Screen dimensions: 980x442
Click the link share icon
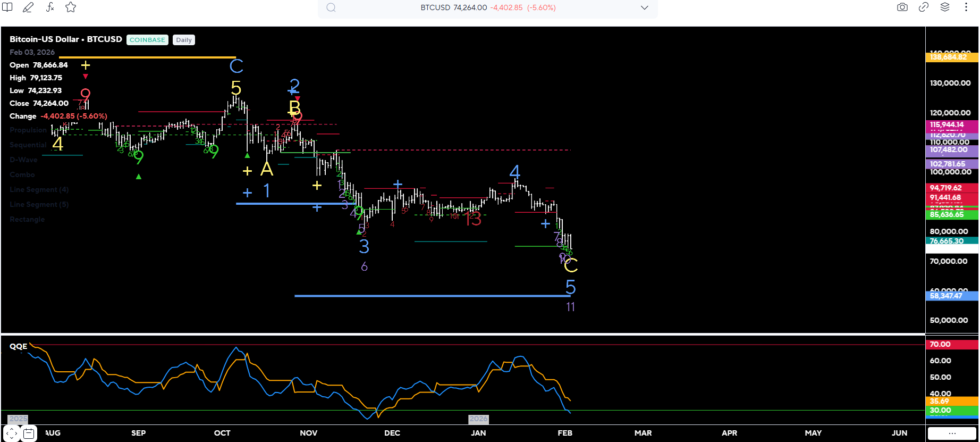coord(924,7)
